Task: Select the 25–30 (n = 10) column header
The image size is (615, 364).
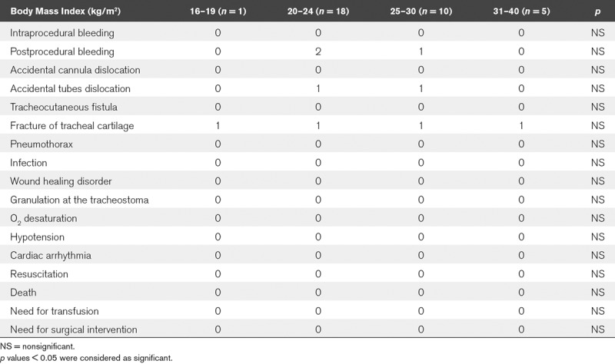Action: (x=421, y=11)
